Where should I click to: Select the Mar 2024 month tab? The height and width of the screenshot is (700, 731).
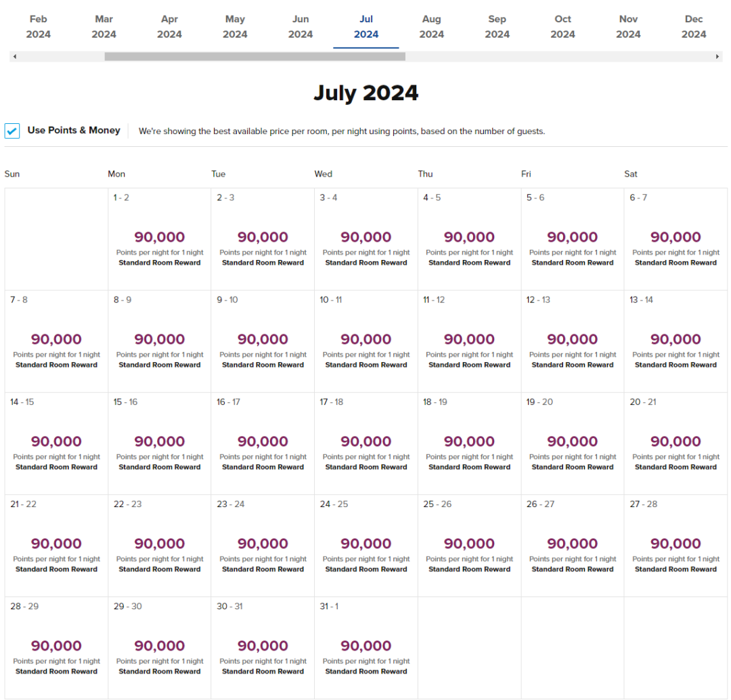[104, 26]
